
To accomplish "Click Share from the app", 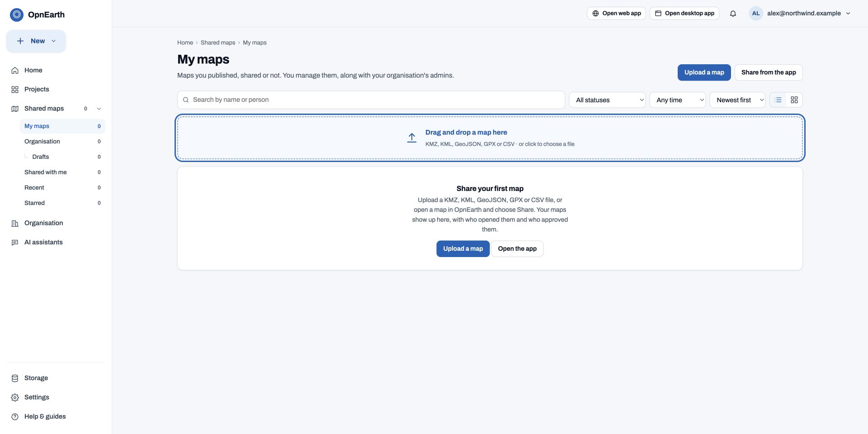I will pyautogui.click(x=769, y=72).
